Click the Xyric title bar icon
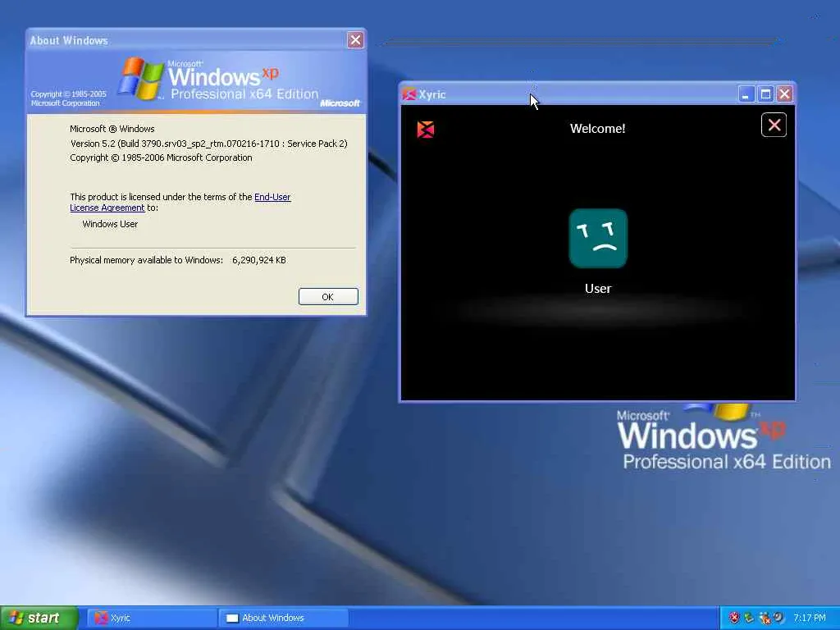This screenshot has width=840, height=630. [x=409, y=94]
